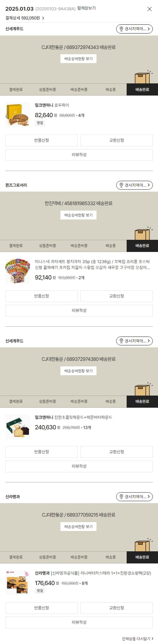158x644 pixels.
Task: Close the order detail with X icon
Action: pyautogui.click(x=150, y=9)
